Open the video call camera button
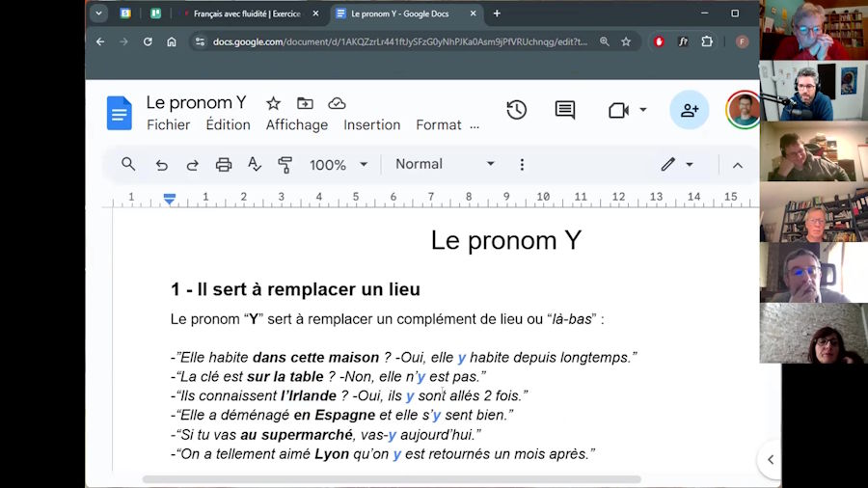The image size is (868, 488). (627, 110)
